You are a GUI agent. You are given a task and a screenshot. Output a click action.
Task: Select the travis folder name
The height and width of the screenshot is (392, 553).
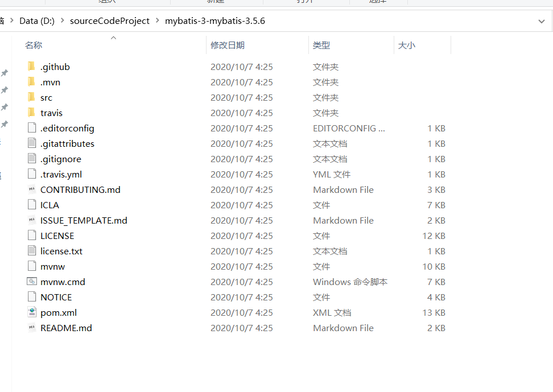52,113
